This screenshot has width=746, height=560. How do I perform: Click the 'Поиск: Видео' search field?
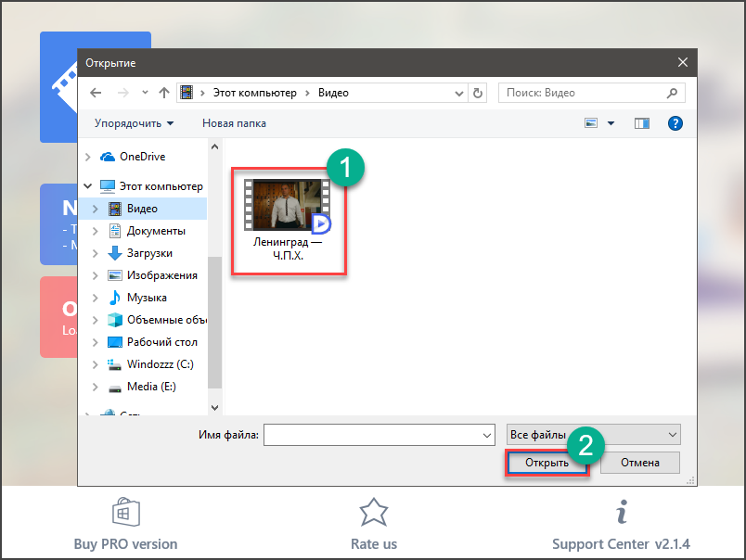pyautogui.click(x=591, y=93)
